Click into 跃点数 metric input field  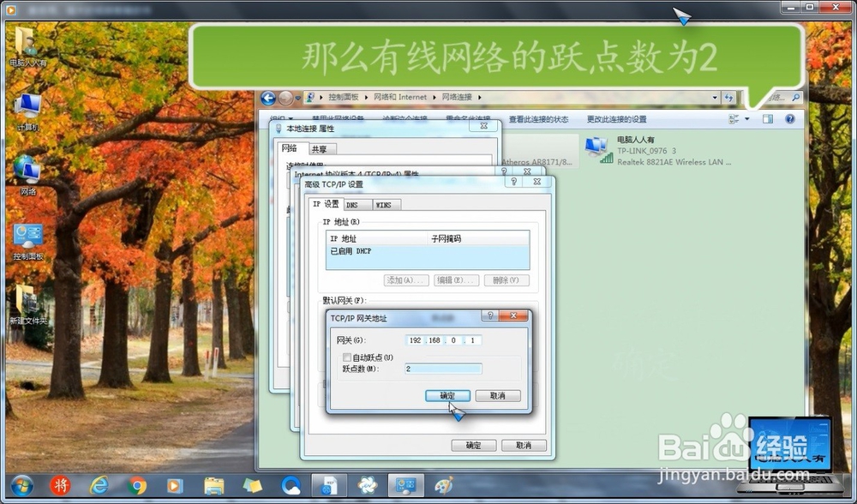[443, 369]
